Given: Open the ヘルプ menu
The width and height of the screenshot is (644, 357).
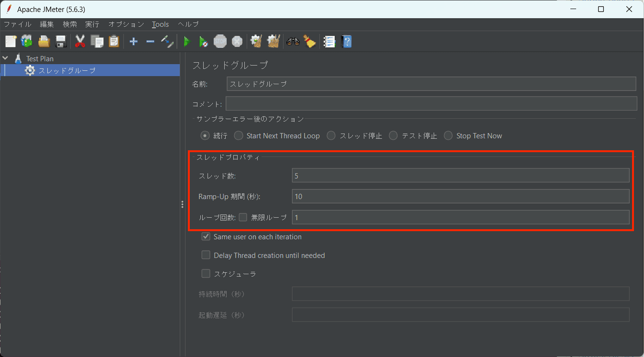Looking at the screenshot, I should pyautogui.click(x=188, y=24).
